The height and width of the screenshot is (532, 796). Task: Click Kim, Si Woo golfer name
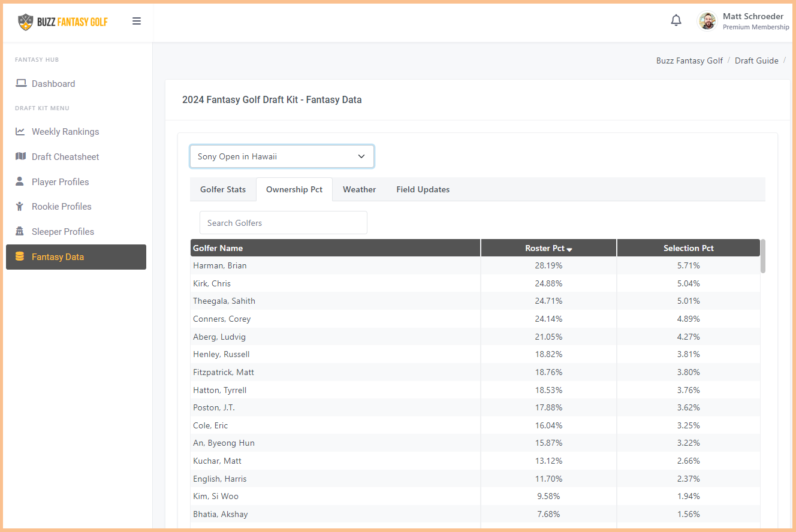pyautogui.click(x=216, y=496)
